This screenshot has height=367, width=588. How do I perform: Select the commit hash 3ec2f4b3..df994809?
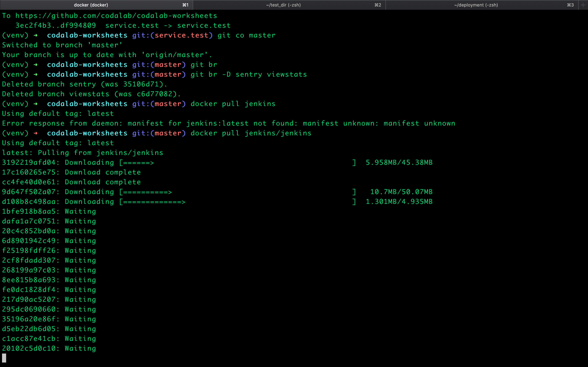pyautogui.click(x=55, y=25)
